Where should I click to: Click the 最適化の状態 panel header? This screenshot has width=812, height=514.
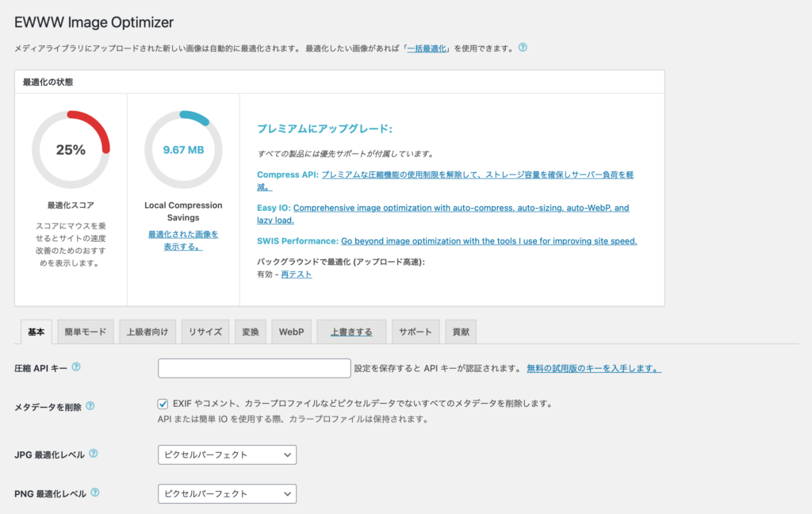tap(339, 82)
